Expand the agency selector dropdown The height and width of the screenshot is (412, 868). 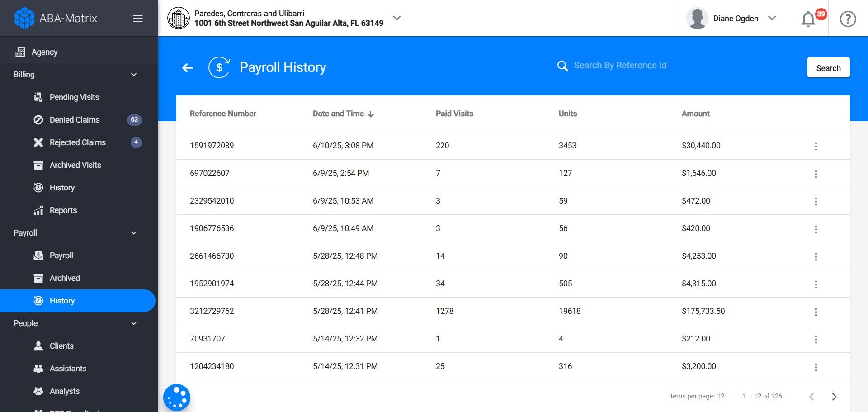pos(397,18)
